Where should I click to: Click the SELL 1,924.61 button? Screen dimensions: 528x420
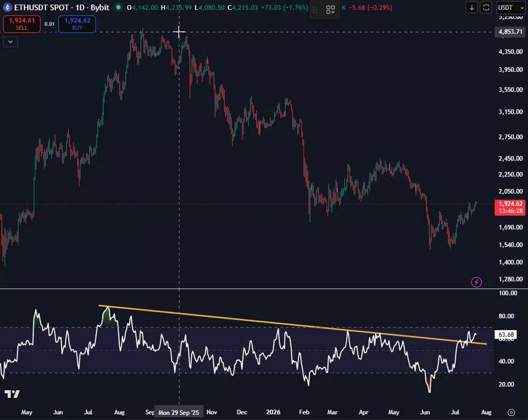pos(22,24)
